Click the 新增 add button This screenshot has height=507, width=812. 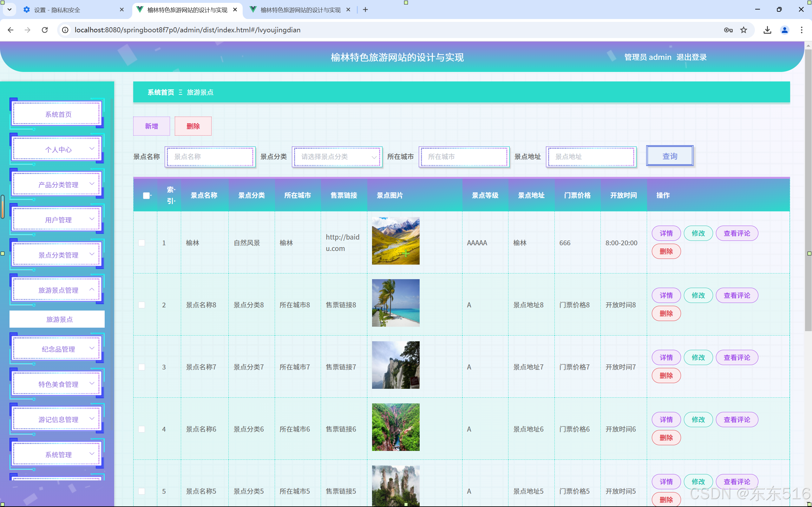tap(151, 126)
